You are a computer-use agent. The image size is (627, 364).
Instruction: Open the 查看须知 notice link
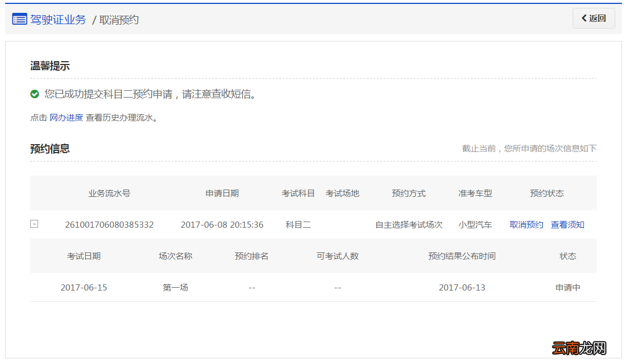pos(568,224)
